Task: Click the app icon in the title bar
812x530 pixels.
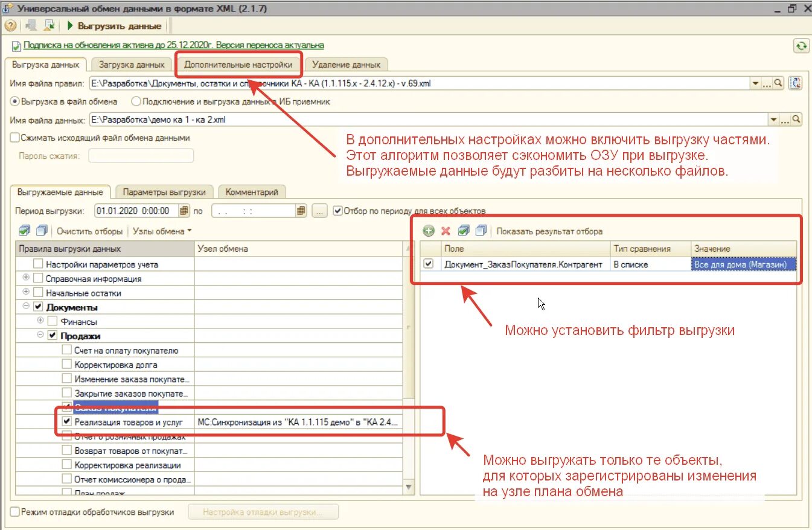Action: (8, 8)
